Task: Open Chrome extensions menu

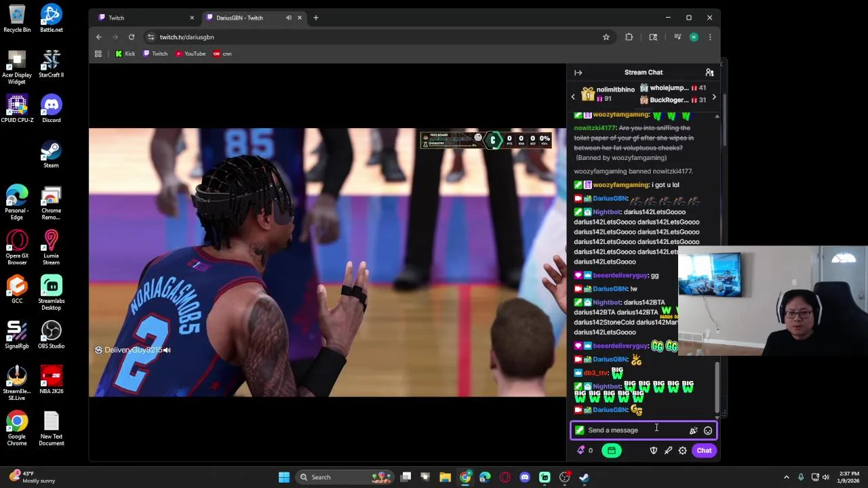Action: point(629,37)
